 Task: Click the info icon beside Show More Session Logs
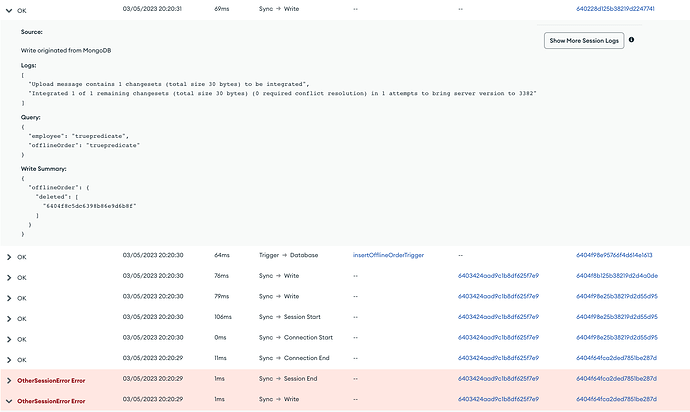coord(631,40)
